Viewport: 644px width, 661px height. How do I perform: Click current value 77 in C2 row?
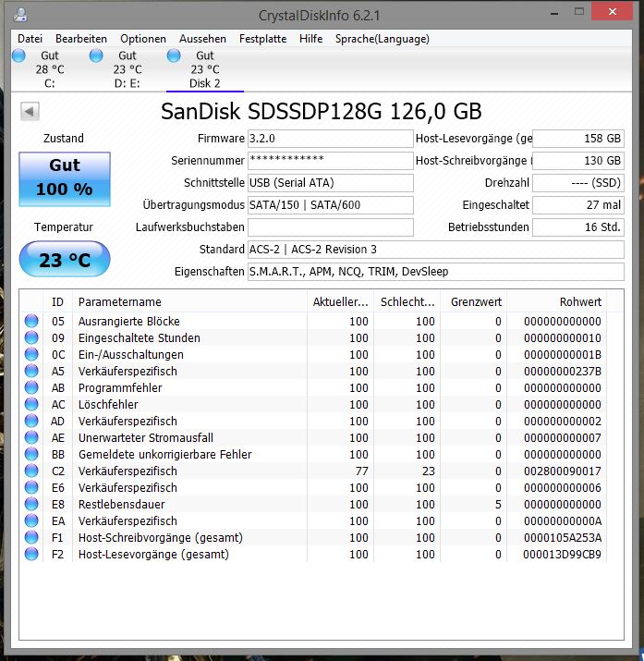(x=362, y=471)
